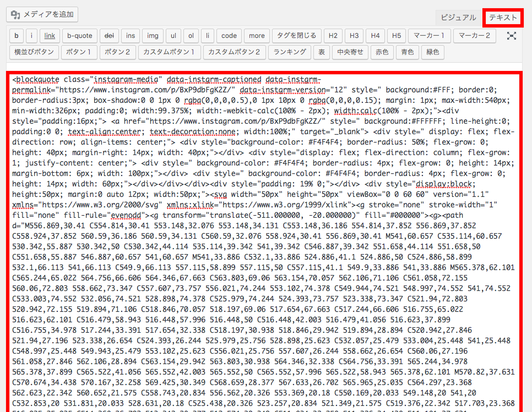Image resolution: width=532 pixels, height=412 pixels.
Task: Insert ランキング tag
Action: 290,52
